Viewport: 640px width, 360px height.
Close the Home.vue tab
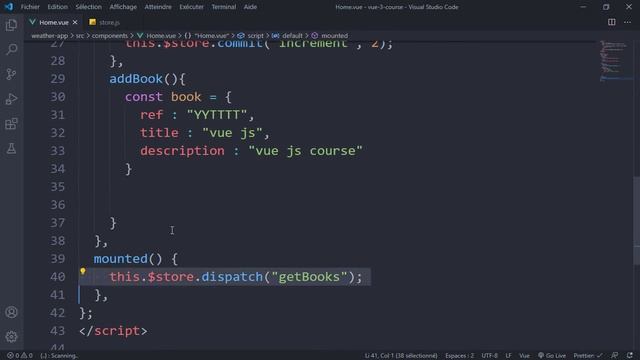click(x=75, y=22)
